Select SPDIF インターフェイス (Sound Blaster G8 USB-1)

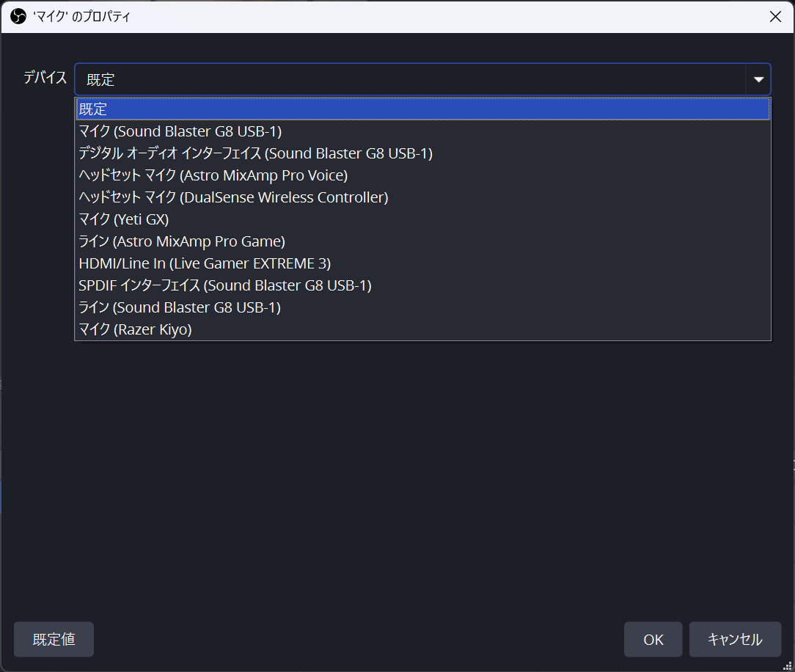[x=224, y=285]
